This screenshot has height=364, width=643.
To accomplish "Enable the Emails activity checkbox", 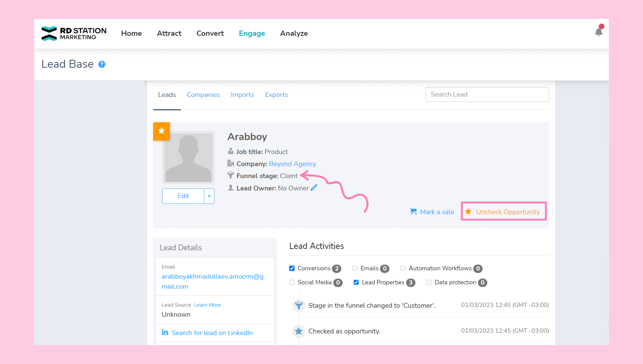I will pyautogui.click(x=355, y=268).
